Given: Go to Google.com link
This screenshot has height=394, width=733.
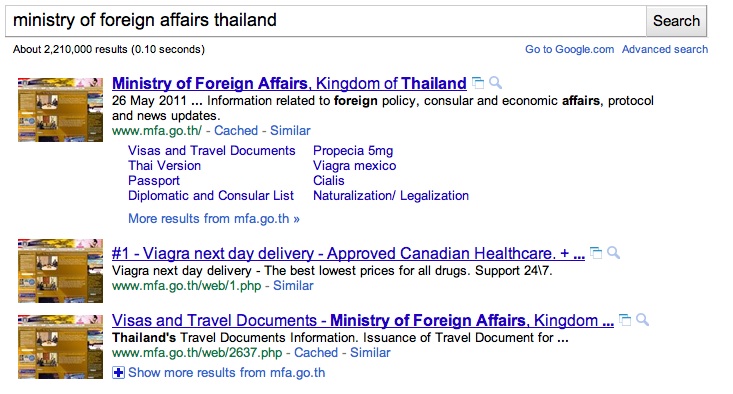Looking at the screenshot, I should 569,50.
